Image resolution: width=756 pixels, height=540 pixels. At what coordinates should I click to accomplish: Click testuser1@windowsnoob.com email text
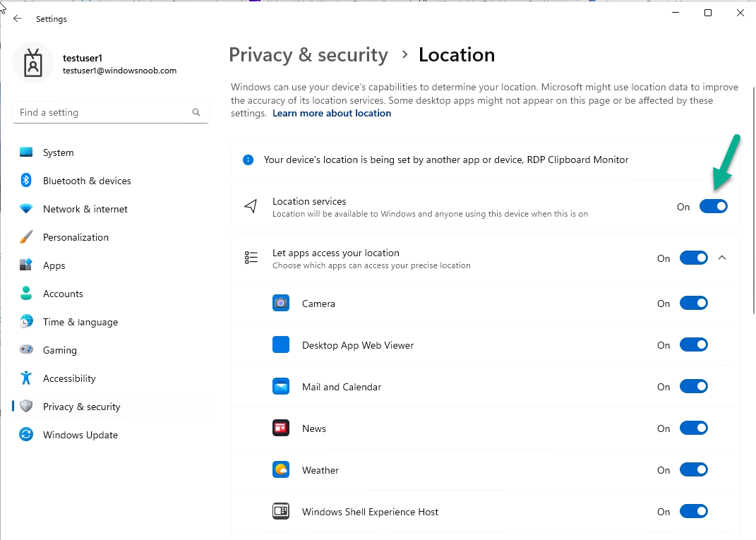(x=119, y=71)
